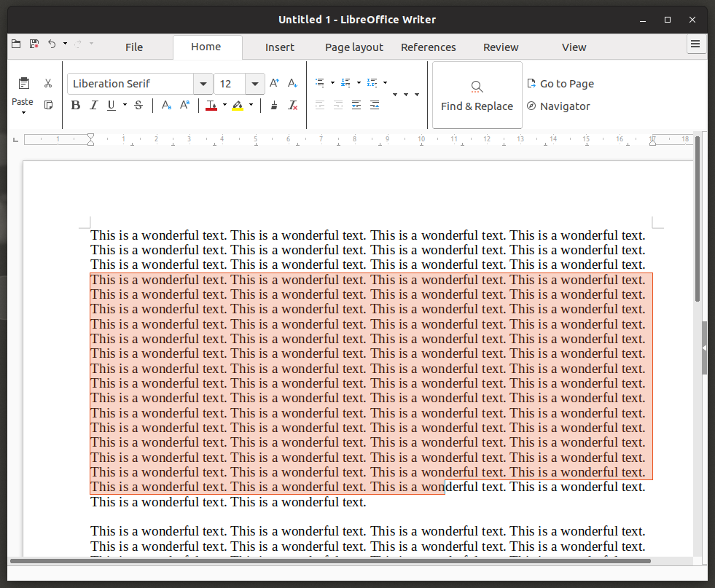Toggle Strikethrough formatting
Image resolution: width=715 pixels, height=588 pixels.
pos(138,106)
